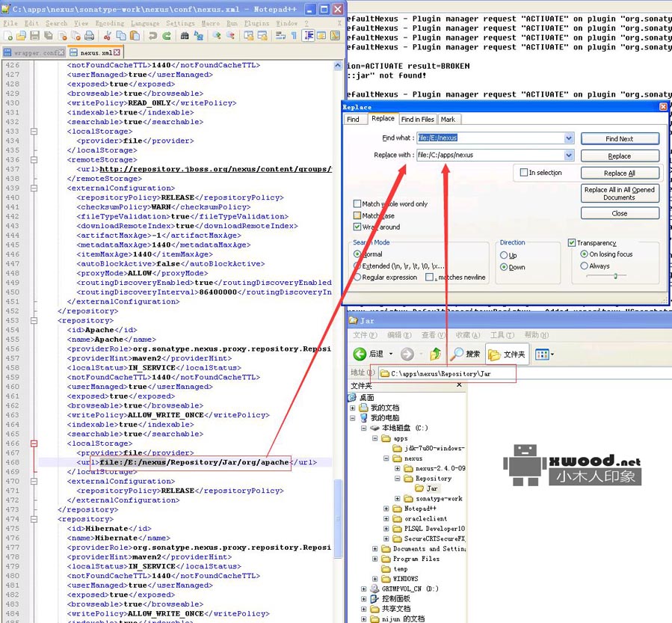Click the New file icon in Notepad++ toolbar
The width and height of the screenshot is (672, 623).
pos(8,36)
